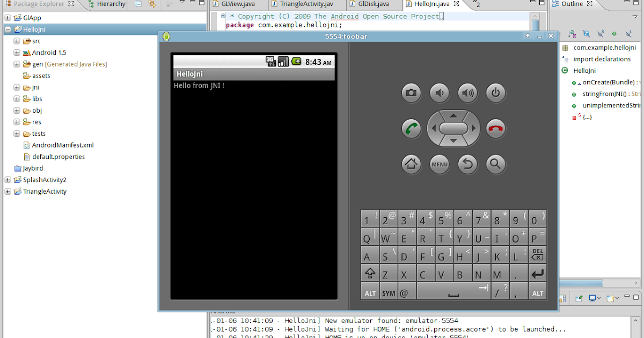Click the editor vertical scrollbar
This screenshot has width=644, height=338.
click(536, 25)
